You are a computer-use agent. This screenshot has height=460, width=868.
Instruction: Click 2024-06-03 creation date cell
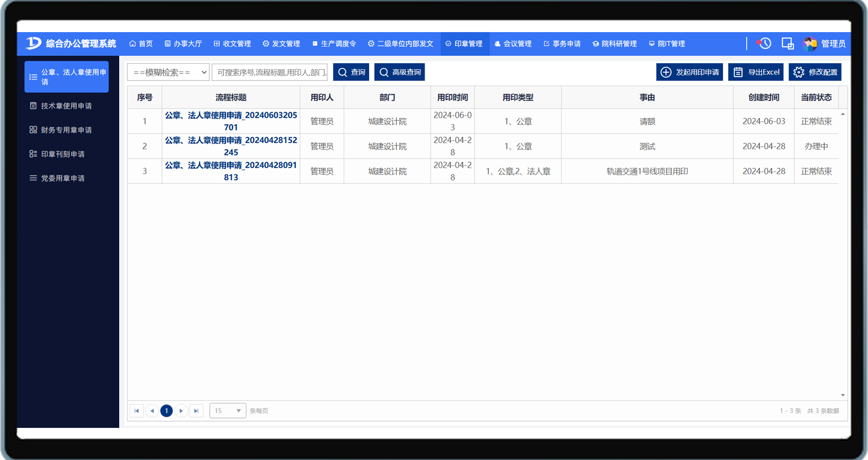(764, 121)
